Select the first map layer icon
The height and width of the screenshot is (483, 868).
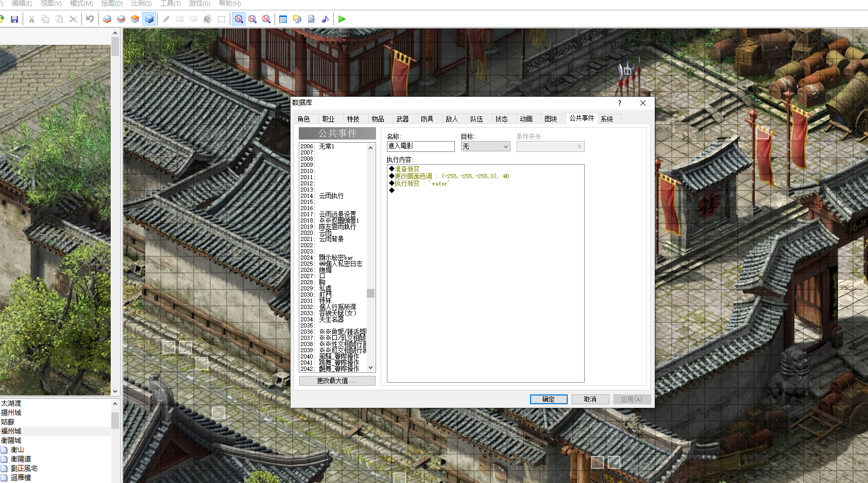click(x=107, y=19)
